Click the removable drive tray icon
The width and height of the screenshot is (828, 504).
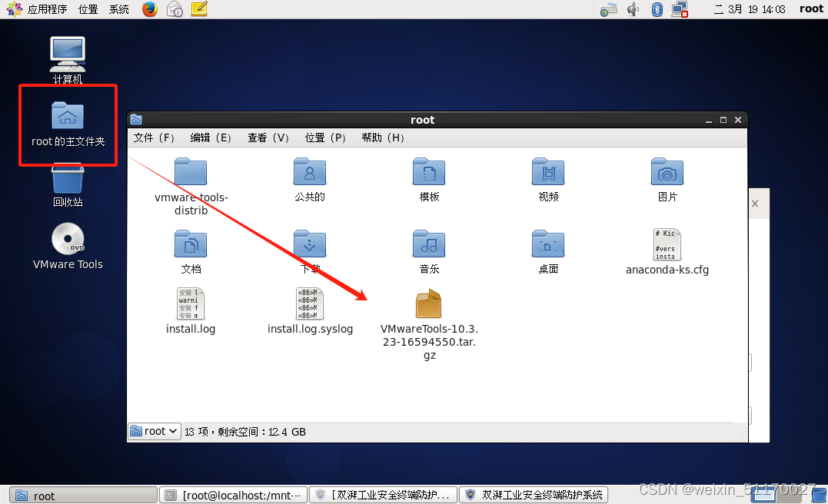pyautogui.click(x=609, y=9)
